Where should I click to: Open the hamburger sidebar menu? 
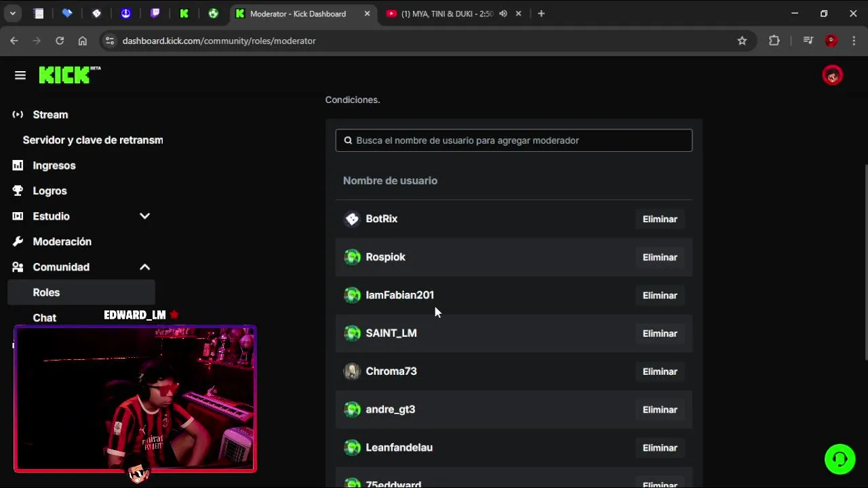[20, 75]
